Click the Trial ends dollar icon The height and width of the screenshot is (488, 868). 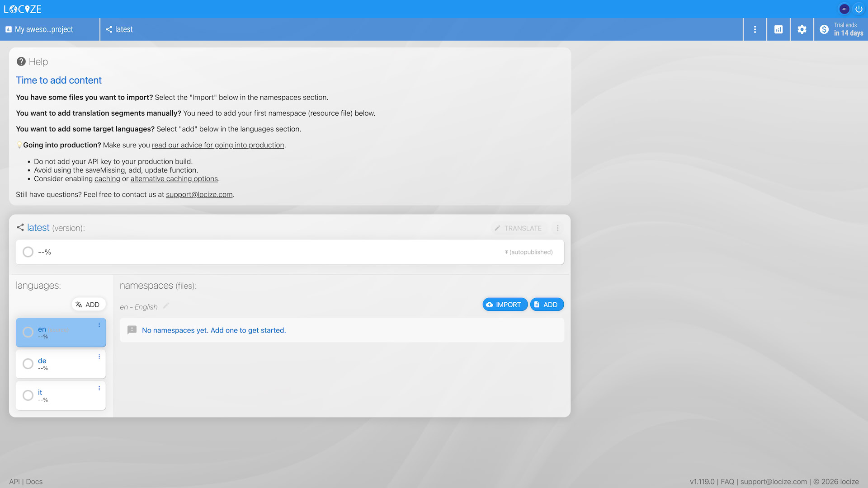point(824,29)
